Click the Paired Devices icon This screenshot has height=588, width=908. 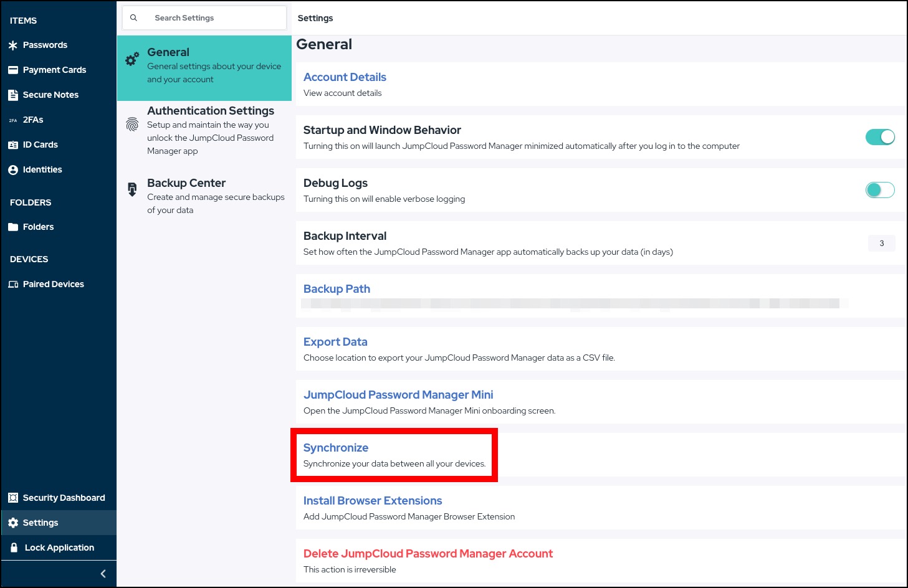13,285
